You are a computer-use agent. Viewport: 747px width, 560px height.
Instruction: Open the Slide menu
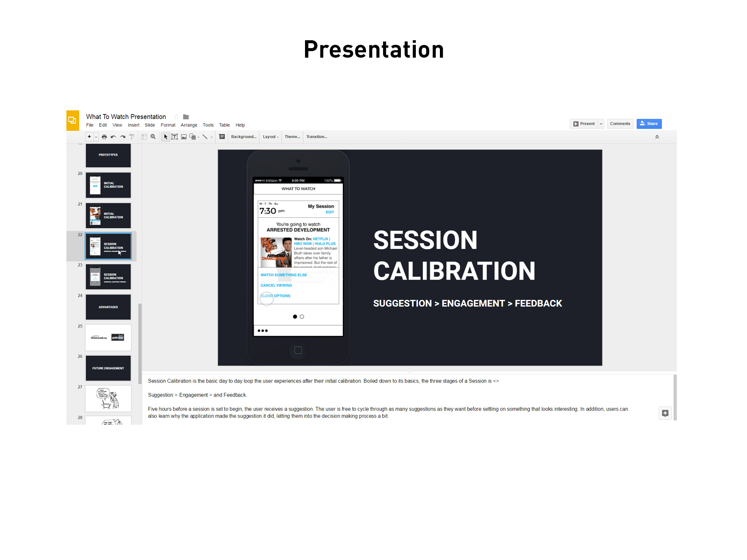(150, 125)
